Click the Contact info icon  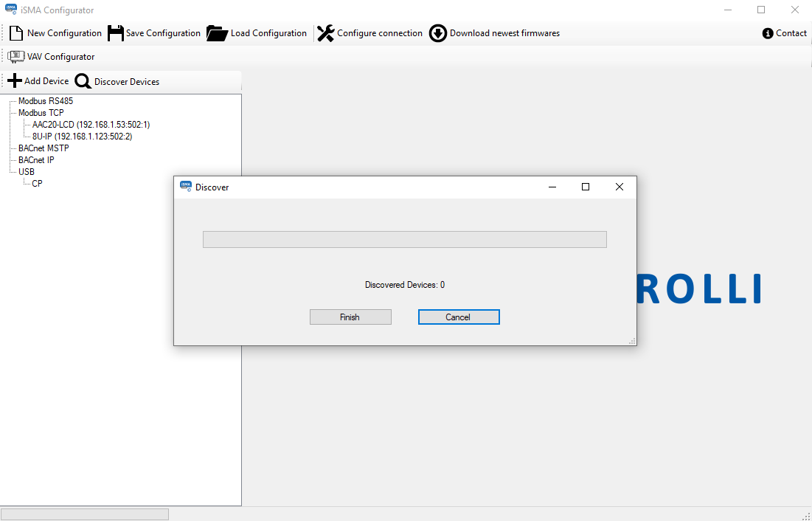click(768, 33)
